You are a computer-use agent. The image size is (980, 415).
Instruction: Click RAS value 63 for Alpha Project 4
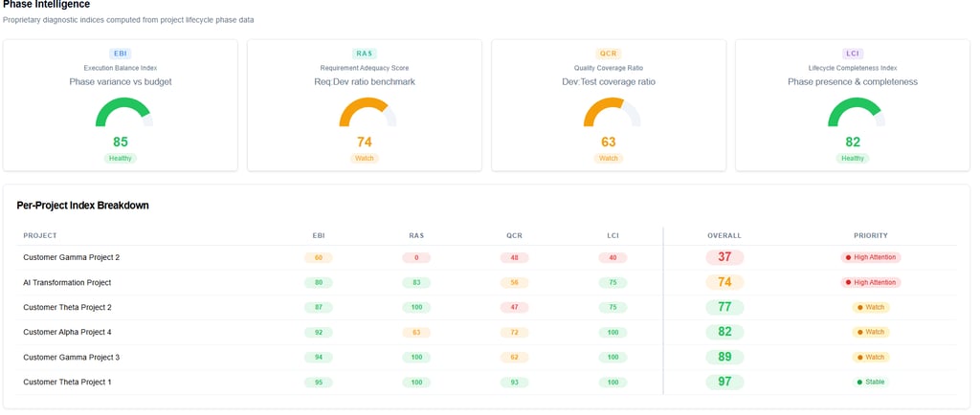[416, 333]
